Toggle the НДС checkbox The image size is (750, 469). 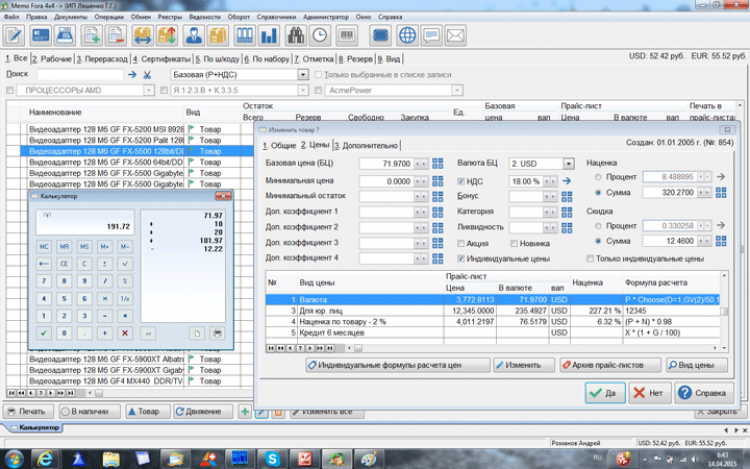click(462, 181)
